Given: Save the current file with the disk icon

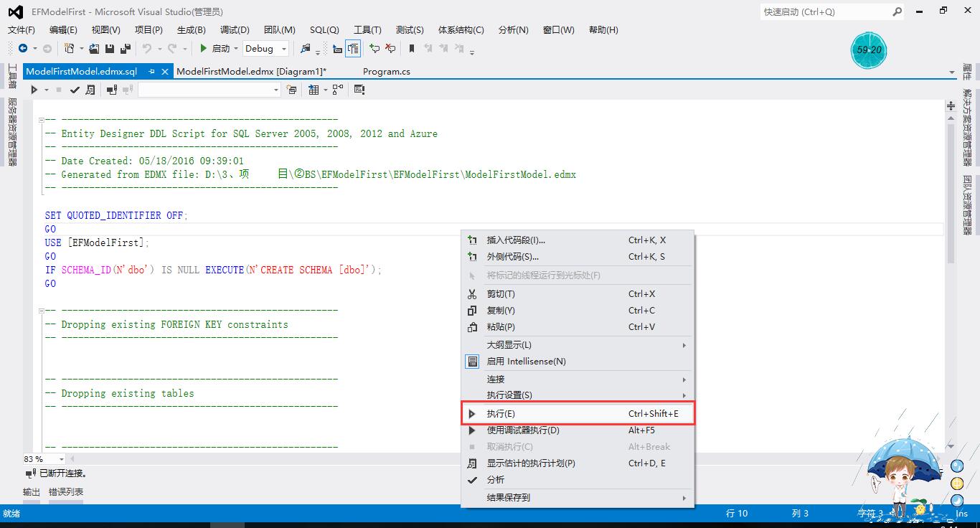Looking at the screenshot, I should pyautogui.click(x=110, y=48).
